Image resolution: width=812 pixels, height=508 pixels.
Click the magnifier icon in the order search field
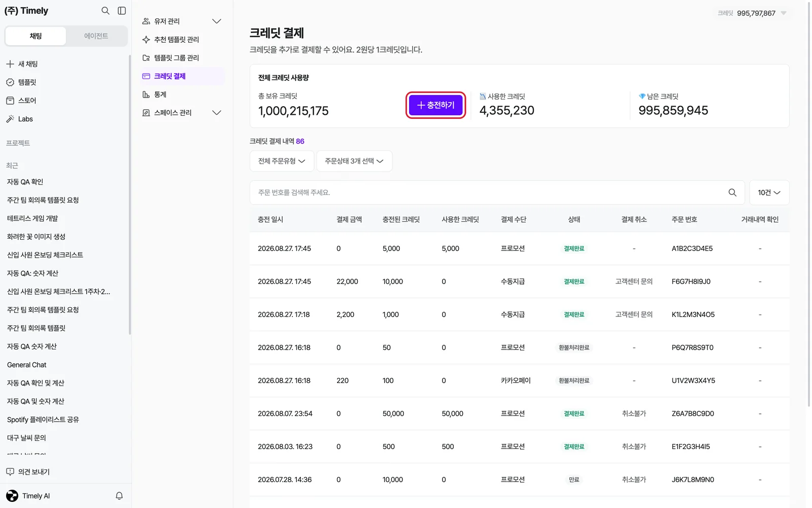732,193
